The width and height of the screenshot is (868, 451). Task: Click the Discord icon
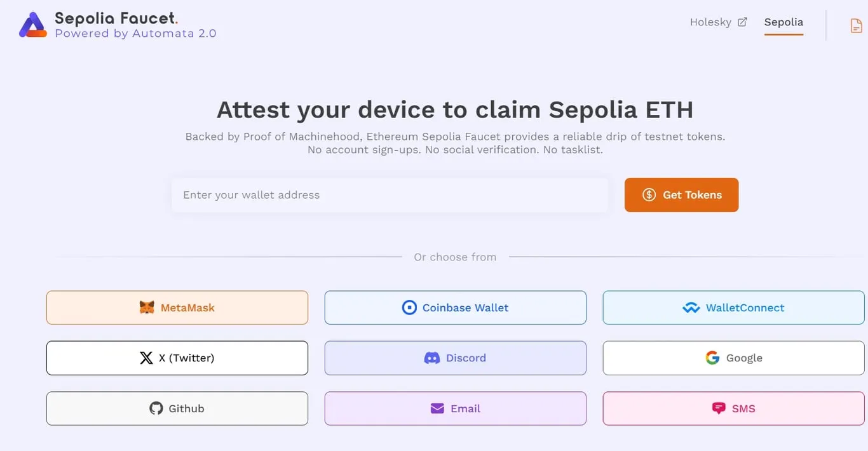pyautogui.click(x=432, y=358)
